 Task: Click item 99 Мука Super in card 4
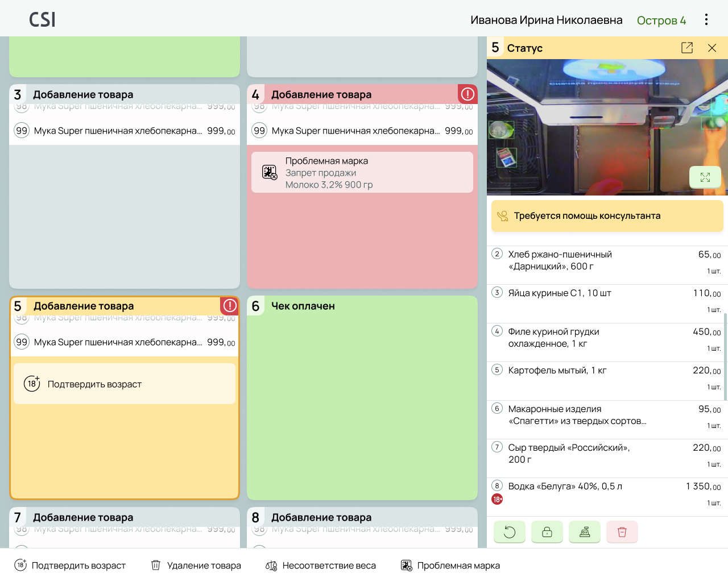[x=362, y=131]
